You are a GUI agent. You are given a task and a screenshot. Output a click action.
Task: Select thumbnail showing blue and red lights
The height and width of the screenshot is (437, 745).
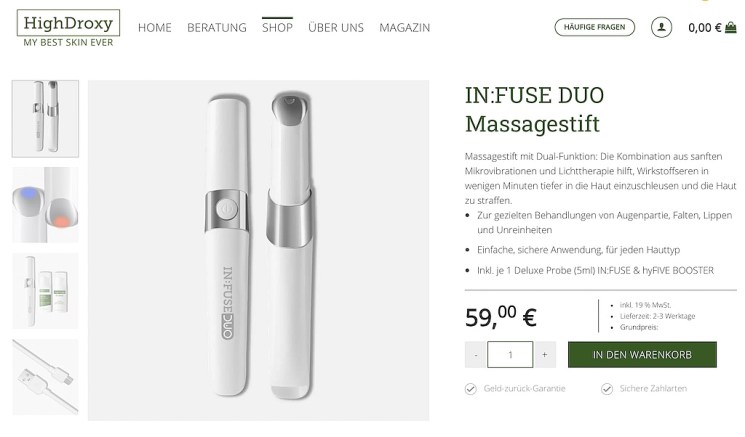[x=45, y=205]
